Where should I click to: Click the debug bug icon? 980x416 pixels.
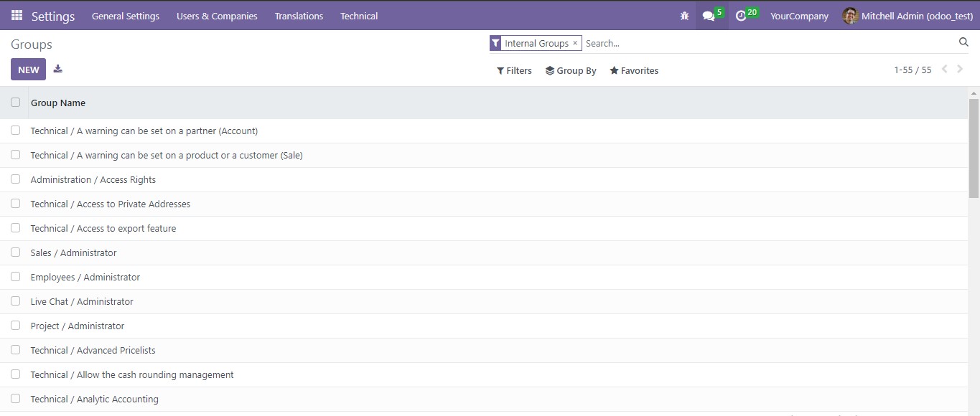(x=684, y=16)
